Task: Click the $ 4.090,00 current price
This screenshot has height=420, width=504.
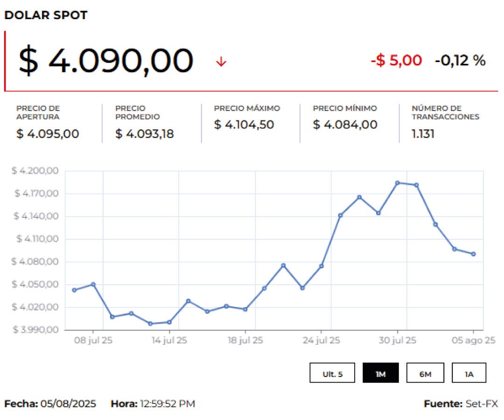Action: 105,61
